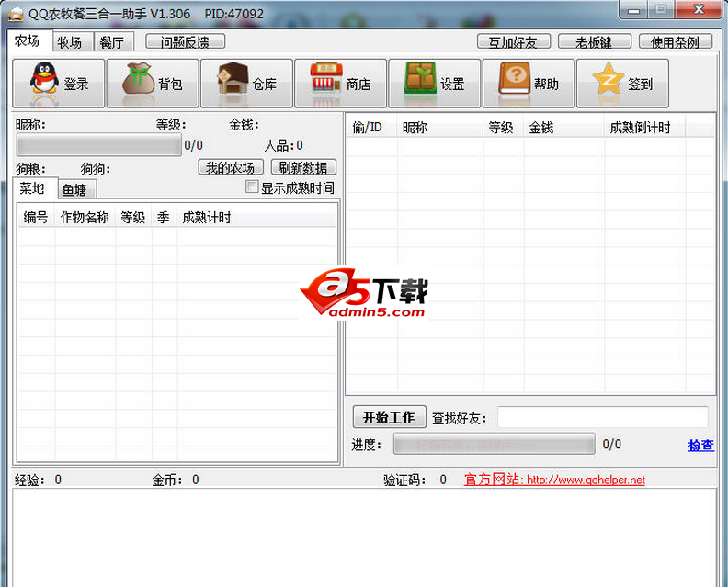Click the 老板键 button
The height and width of the screenshot is (587, 728).
pos(595,41)
